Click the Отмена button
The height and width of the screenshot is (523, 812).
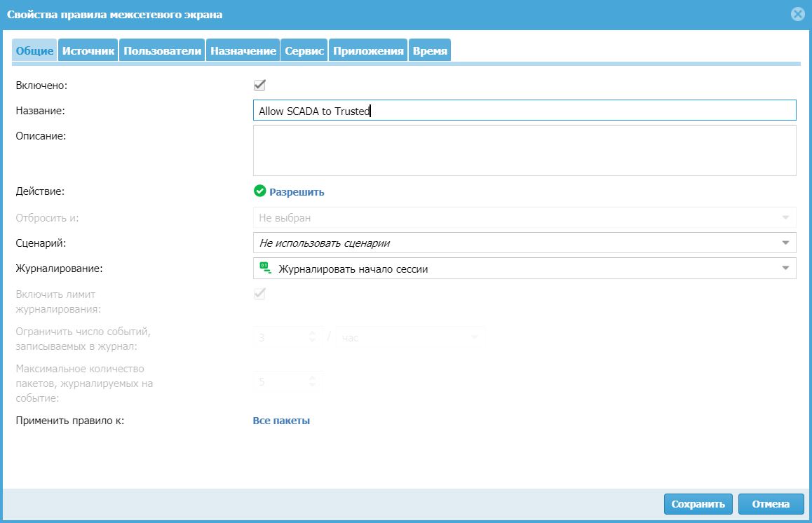click(771, 504)
